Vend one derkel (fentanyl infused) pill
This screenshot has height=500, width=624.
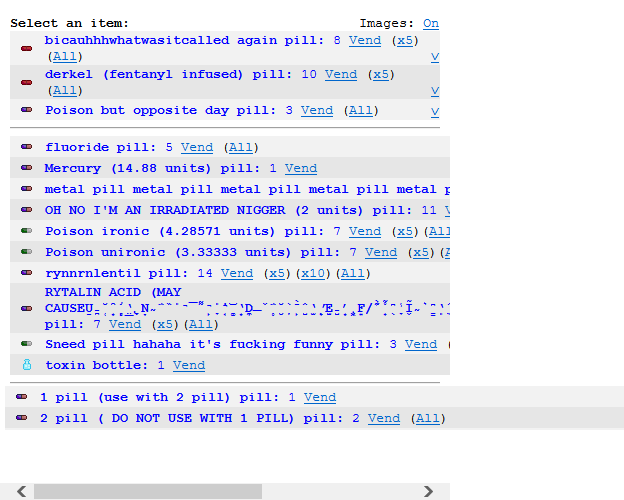(341, 75)
